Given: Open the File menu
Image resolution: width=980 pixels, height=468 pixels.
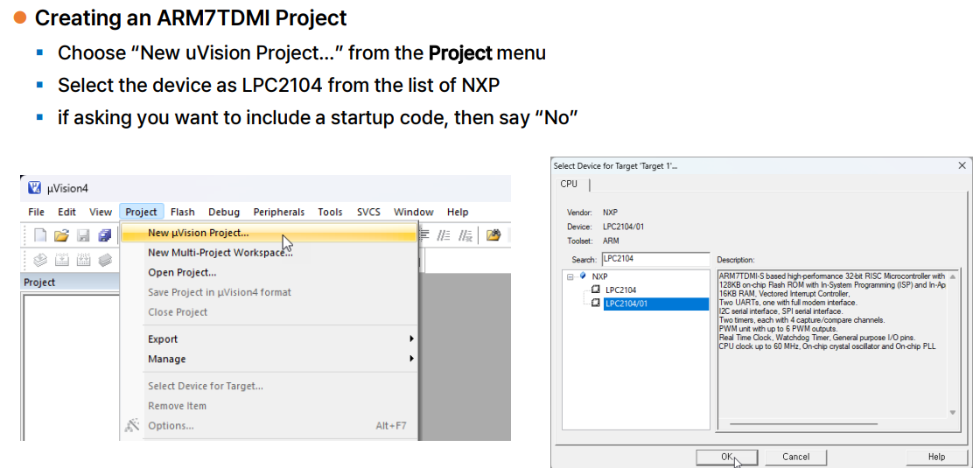Looking at the screenshot, I should [36, 212].
